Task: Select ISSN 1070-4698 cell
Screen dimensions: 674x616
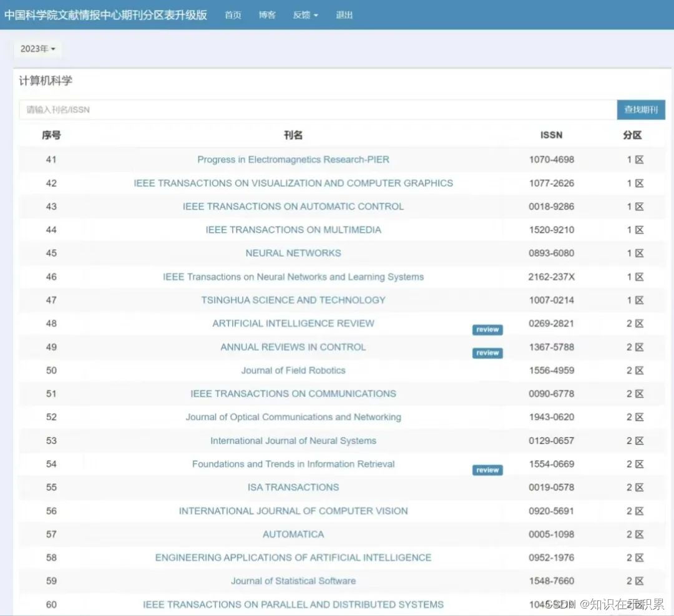Action: pyautogui.click(x=552, y=160)
